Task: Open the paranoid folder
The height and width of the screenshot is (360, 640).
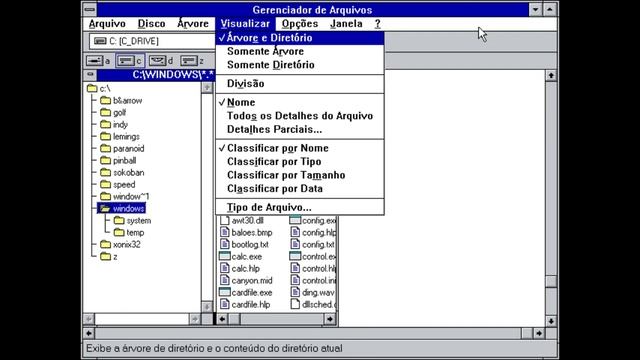Action: click(x=122, y=149)
